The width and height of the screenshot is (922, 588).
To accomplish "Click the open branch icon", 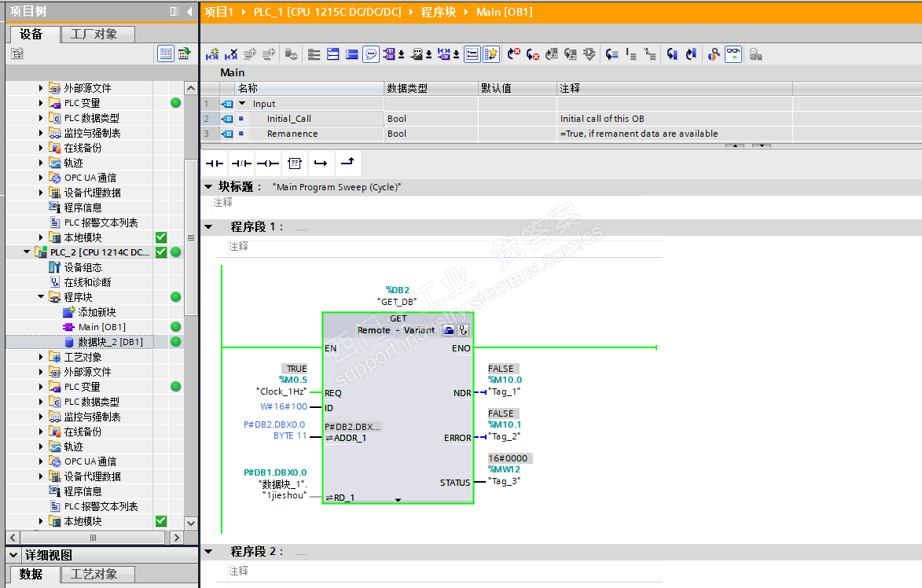I will (320, 164).
